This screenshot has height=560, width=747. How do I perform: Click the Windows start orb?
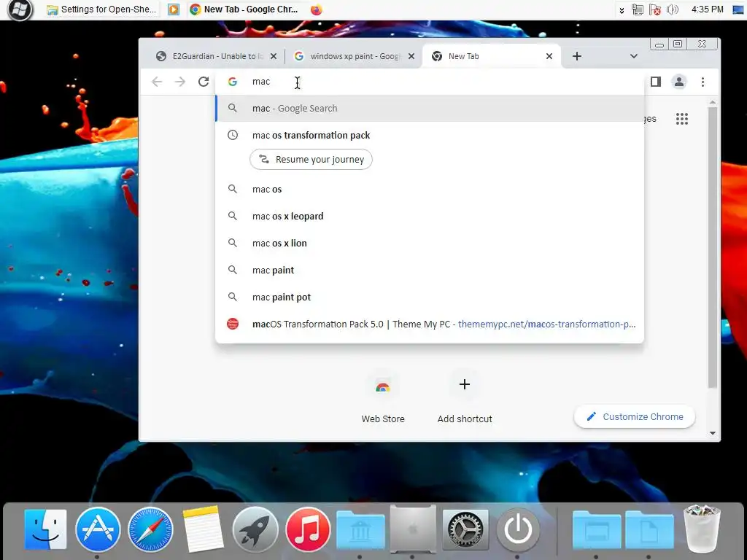pos(20,9)
